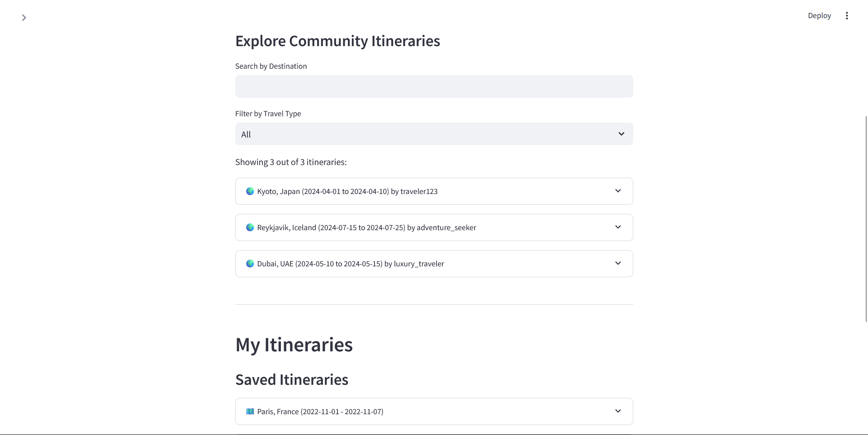
Task: Click the chevron arrow on the Kyoto itinerary
Action: [618, 191]
